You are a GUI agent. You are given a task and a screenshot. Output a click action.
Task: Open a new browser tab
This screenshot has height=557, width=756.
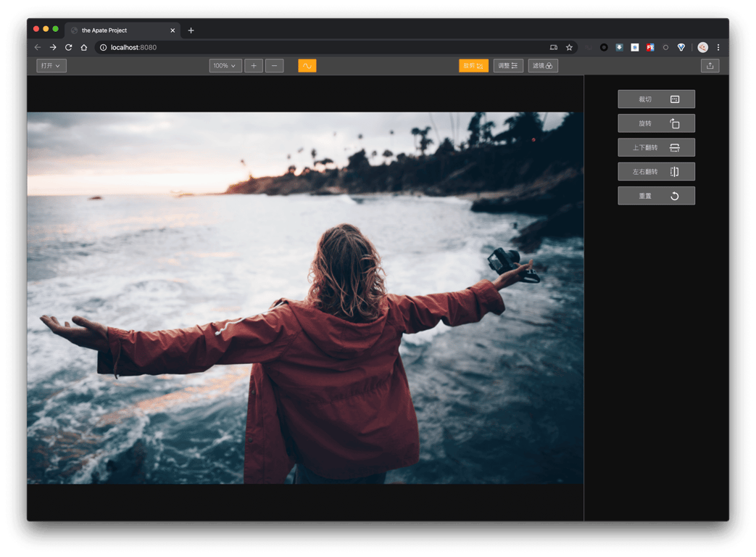[x=191, y=30]
